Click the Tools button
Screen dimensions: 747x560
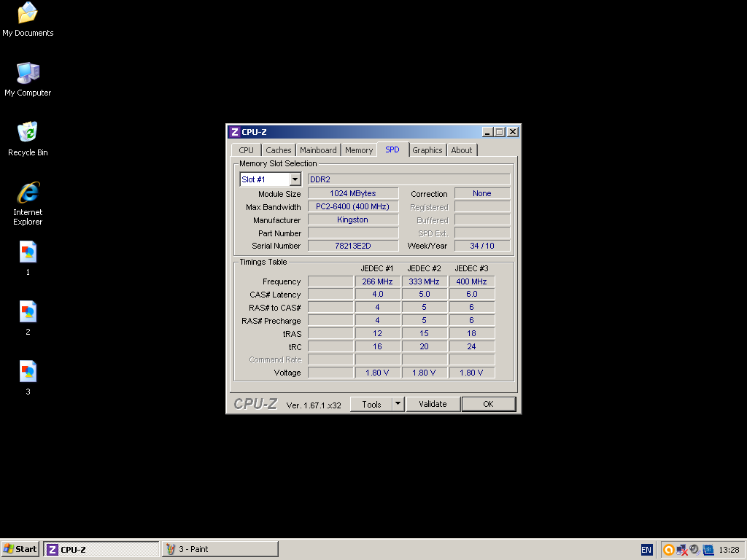[x=371, y=404]
